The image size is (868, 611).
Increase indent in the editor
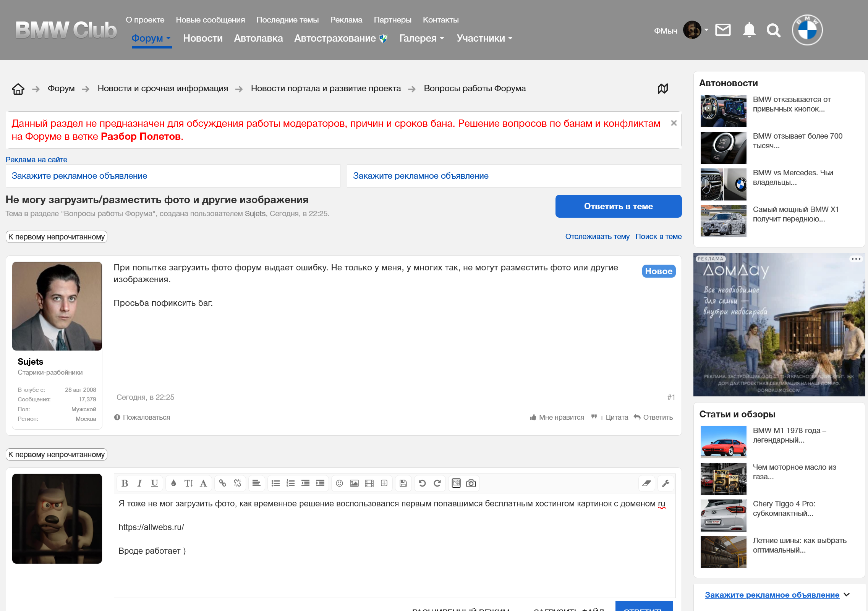click(320, 483)
